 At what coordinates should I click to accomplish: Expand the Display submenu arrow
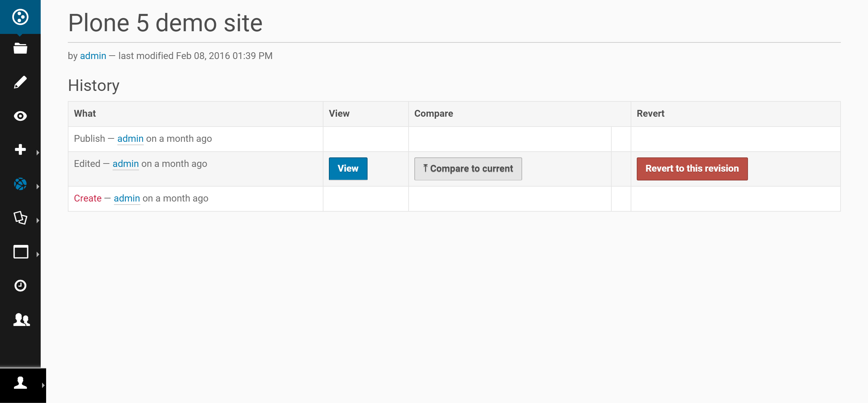[x=38, y=254]
